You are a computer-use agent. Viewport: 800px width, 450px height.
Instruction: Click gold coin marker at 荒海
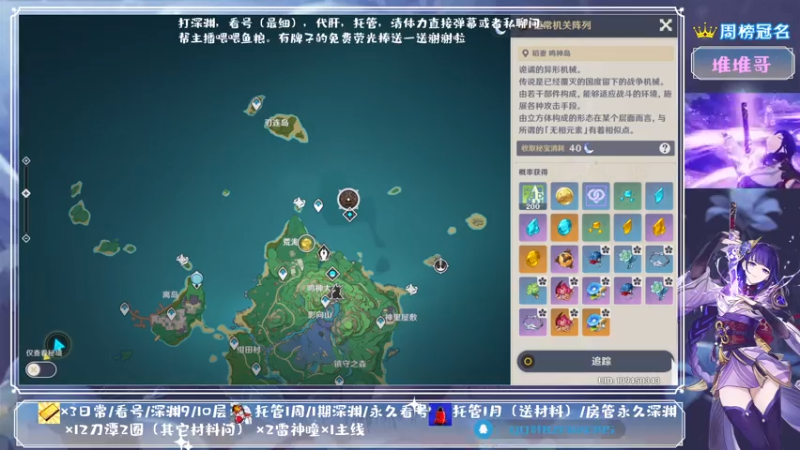click(306, 243)
